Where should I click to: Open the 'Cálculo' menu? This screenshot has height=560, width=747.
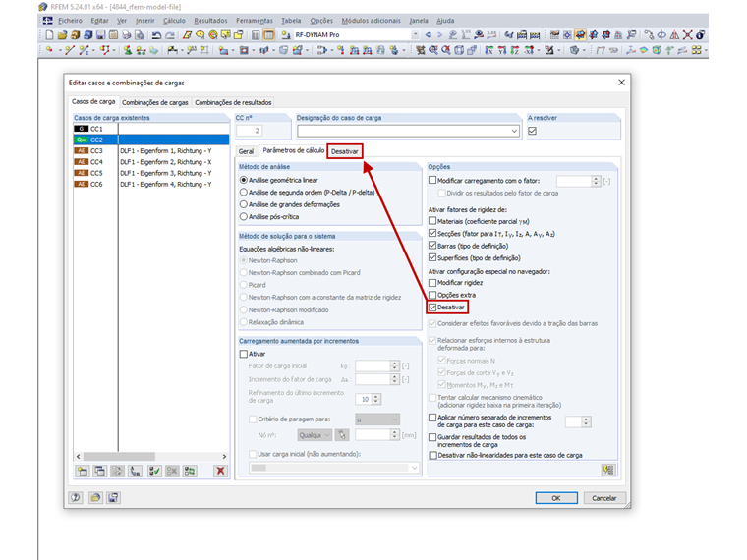174,21
